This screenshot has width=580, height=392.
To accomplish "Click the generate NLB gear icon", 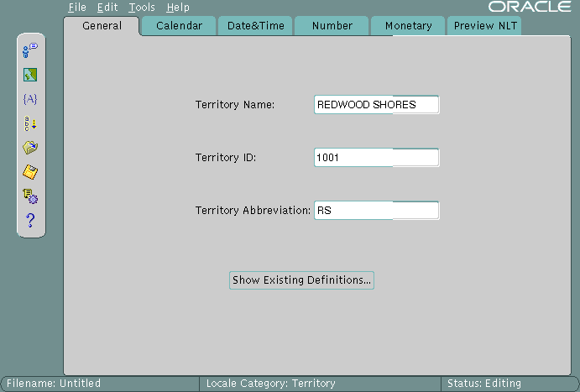I will click(x=30, y=196).
